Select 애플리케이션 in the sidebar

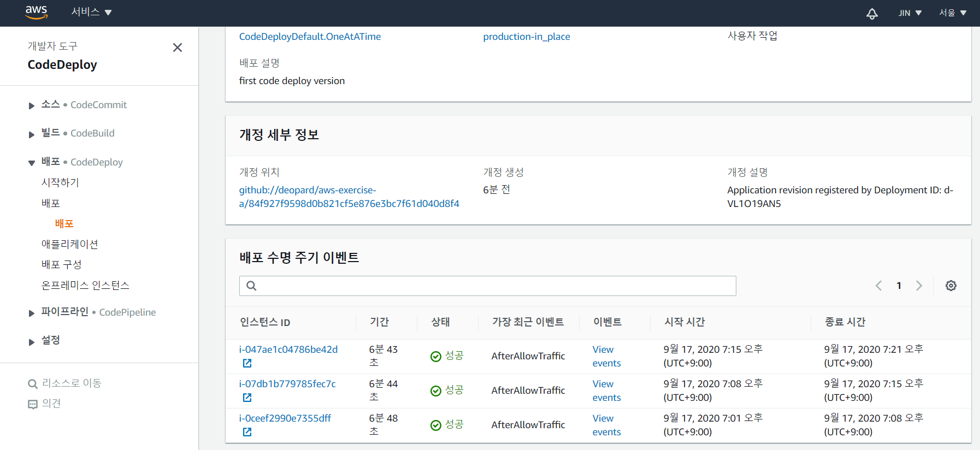[x=69, y=244]
